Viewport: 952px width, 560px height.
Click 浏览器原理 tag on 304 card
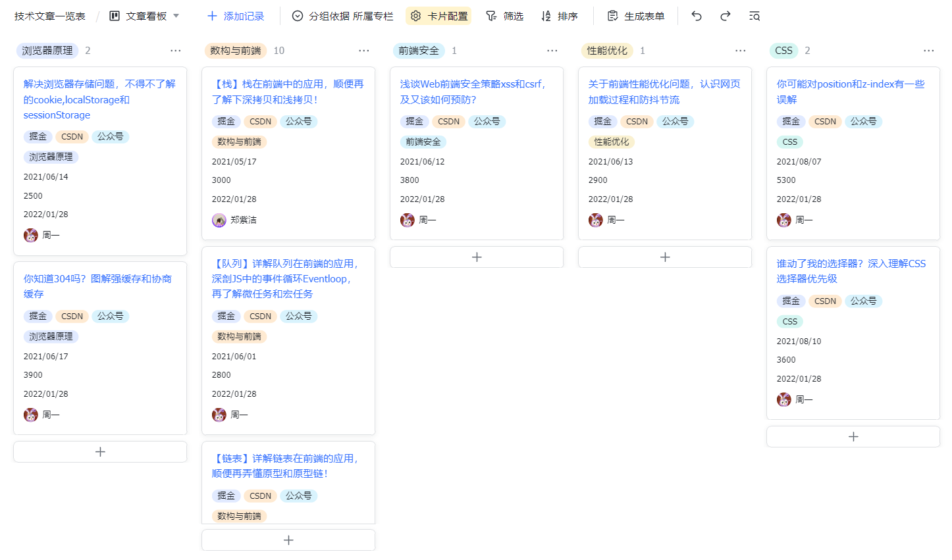click(x=51, y=337)
